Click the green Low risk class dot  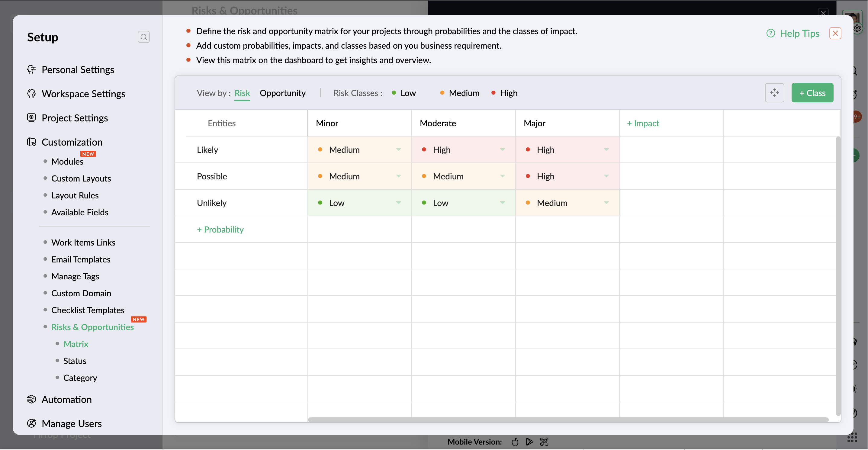click(394, 93)
